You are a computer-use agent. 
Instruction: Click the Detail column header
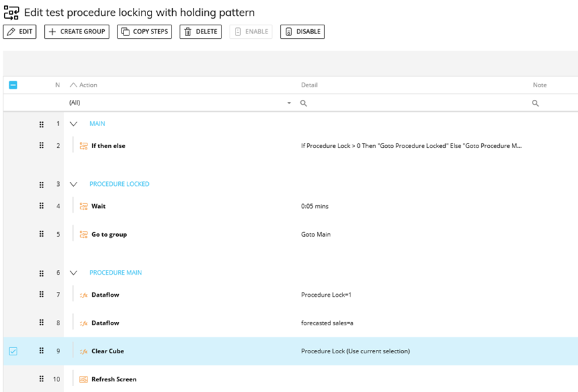[x=309, y=85]
